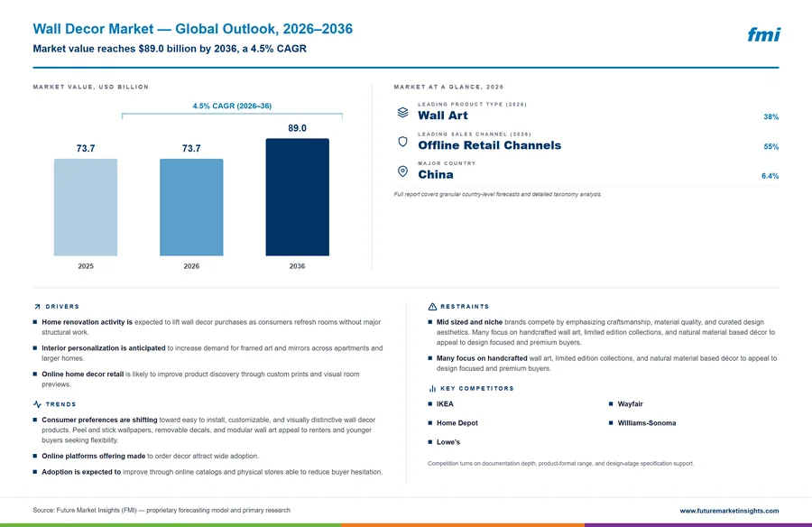Click the fmi logo
812x527 pixels.
[x=763, y=34]
